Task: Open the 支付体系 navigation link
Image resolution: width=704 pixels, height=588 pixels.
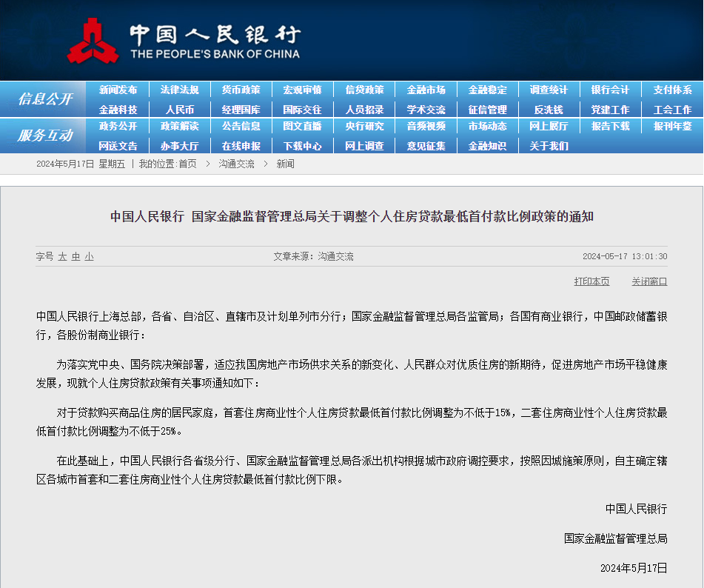Action: [x=672, y=90]
